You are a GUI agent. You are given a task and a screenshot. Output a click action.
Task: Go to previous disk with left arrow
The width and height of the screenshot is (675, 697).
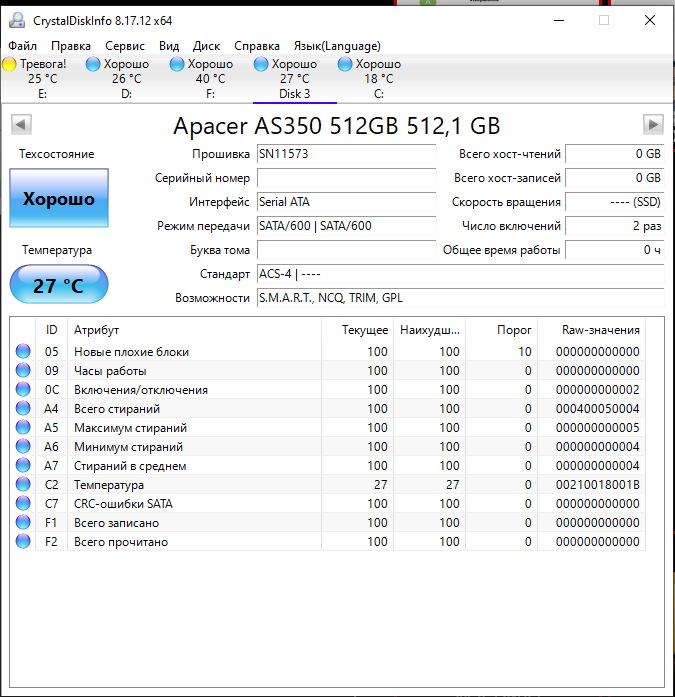point(21,124)
